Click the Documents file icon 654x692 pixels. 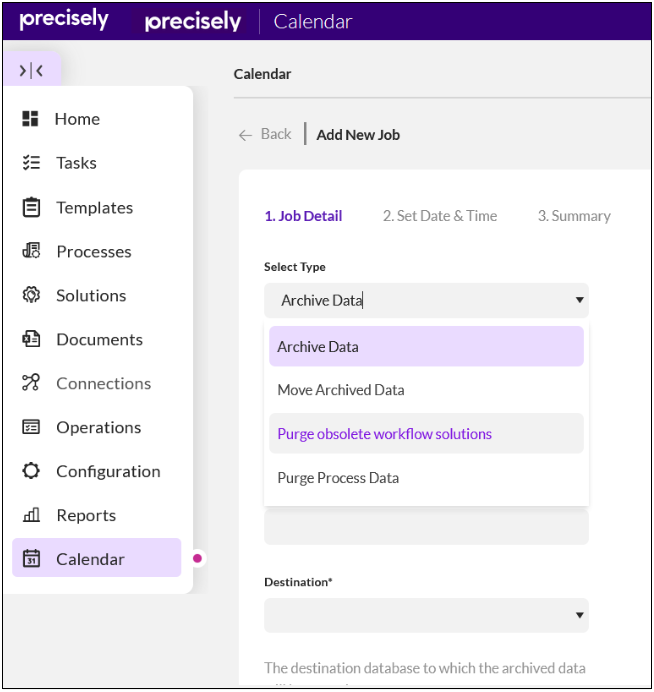[31, 339]
